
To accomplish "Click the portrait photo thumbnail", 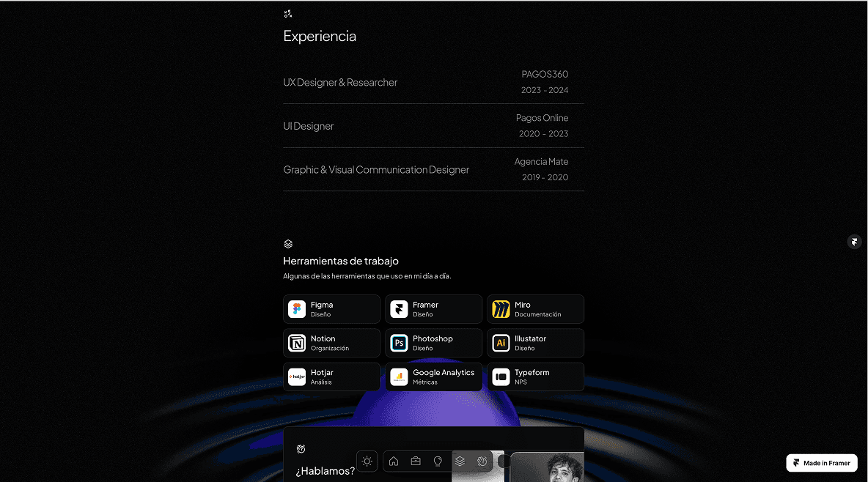I will point(547,467).
